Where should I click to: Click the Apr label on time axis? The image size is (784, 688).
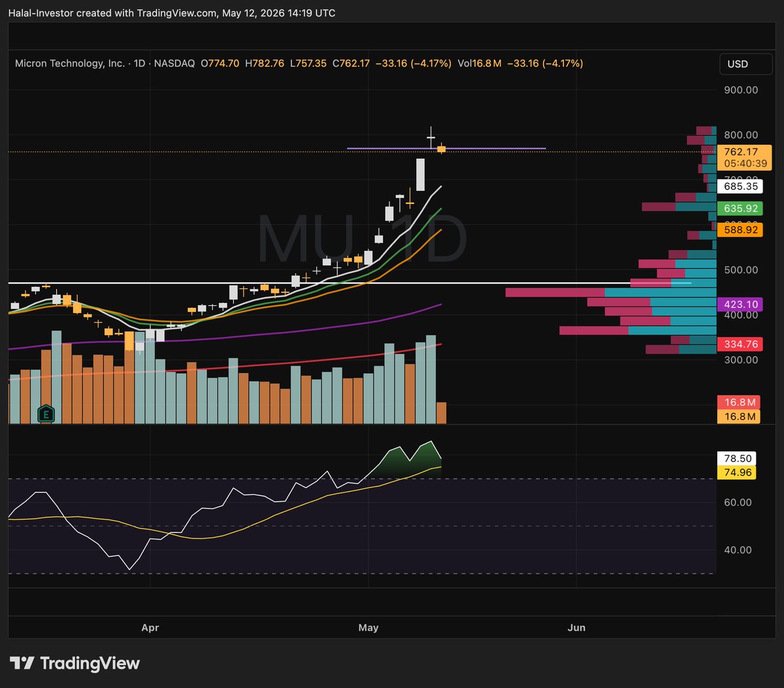(x=150, y=627)
